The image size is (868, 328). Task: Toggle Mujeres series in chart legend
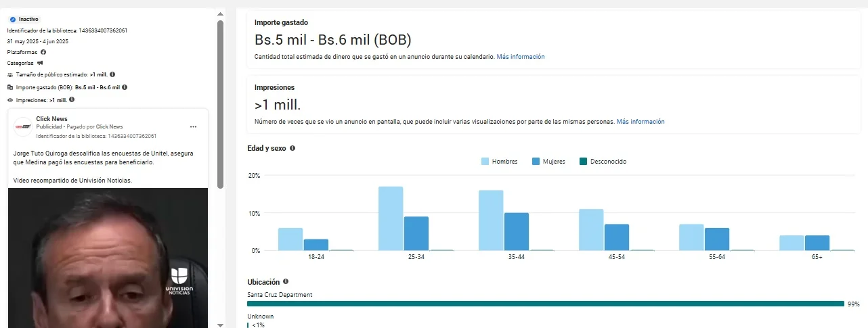[548, 162]
